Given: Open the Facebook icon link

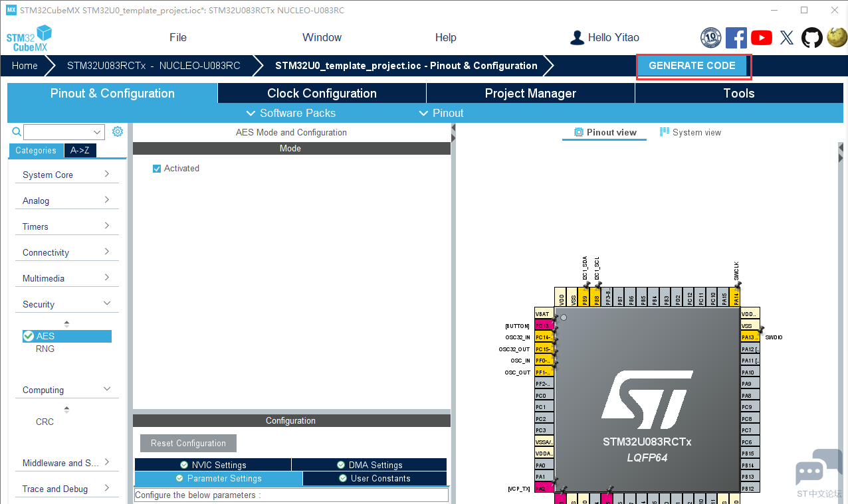Looking at the screenshot, I should [736, 37].
